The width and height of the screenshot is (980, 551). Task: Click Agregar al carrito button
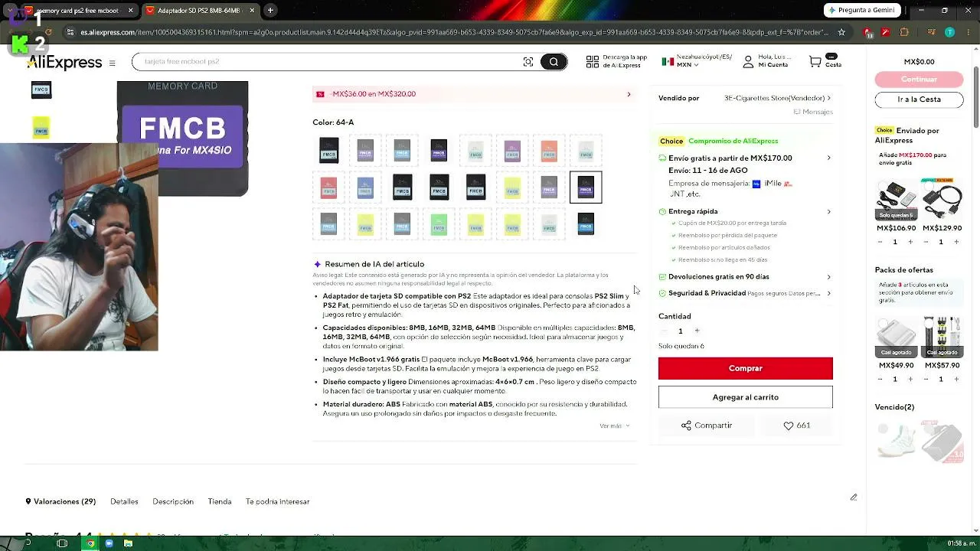pyautogui.click(x=746, y=397)
